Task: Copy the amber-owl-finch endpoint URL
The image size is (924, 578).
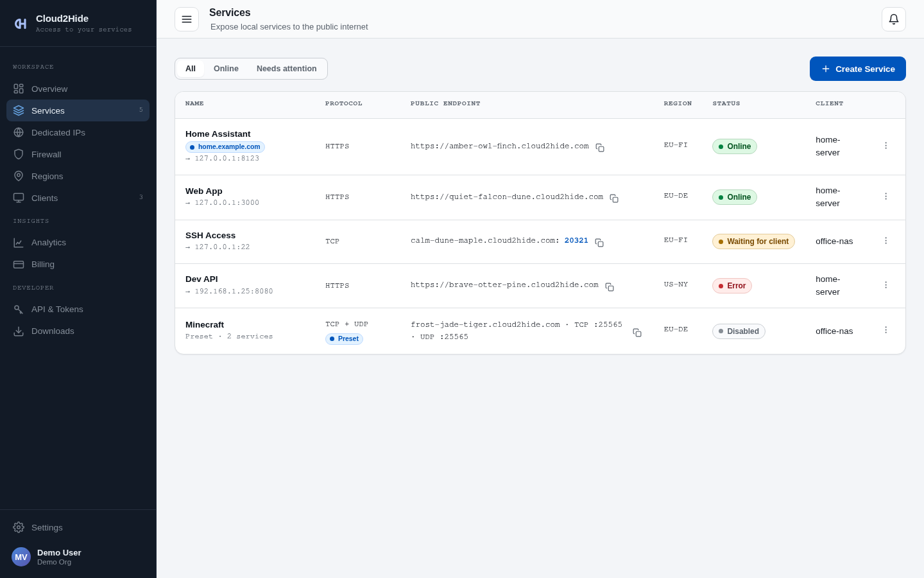Action: 600,148
